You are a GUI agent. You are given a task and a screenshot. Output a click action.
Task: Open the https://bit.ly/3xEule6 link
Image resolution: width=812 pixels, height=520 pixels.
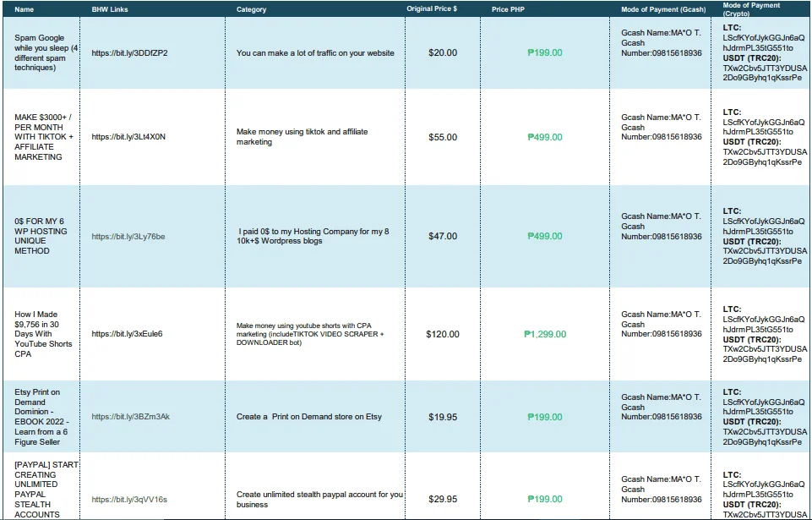(127, 334)
